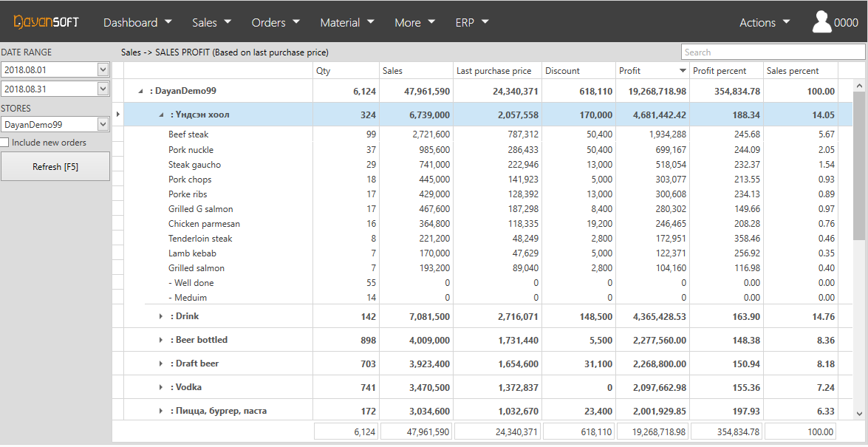Click the DayanSoft logo
Viewport: 868px width, 447px height.
pyautogui.click(x=47, y=21)
